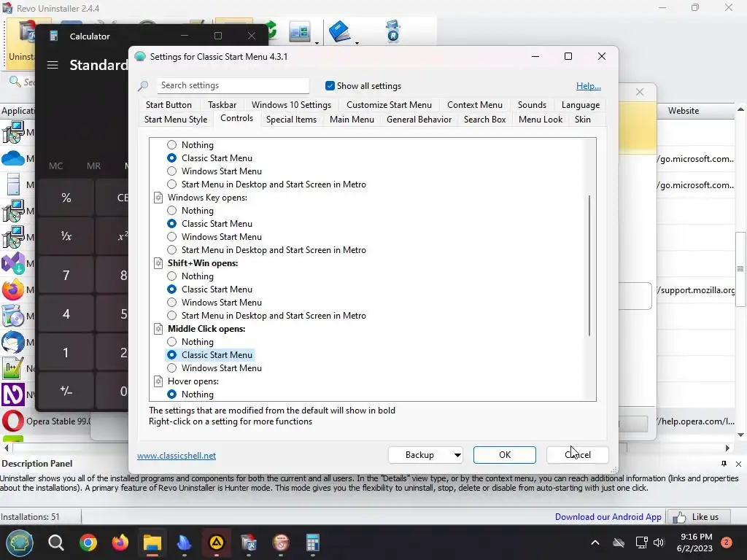
Task: Click the magnifier icon beside Search settings
Action: (143, 86)
